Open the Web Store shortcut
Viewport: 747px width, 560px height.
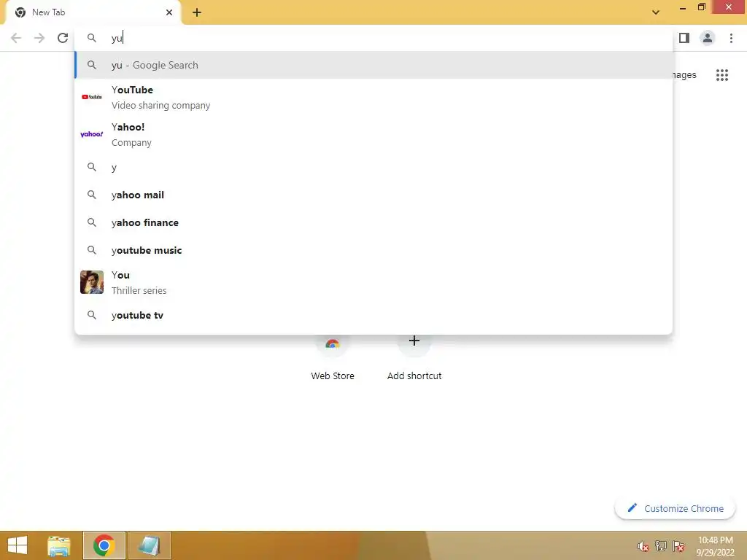pos(333,357)
